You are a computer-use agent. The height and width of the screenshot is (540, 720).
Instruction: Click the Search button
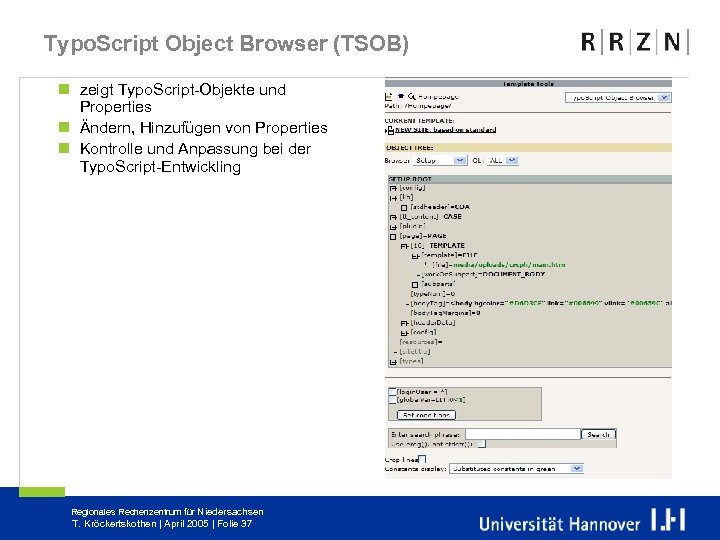coord(598,434)
